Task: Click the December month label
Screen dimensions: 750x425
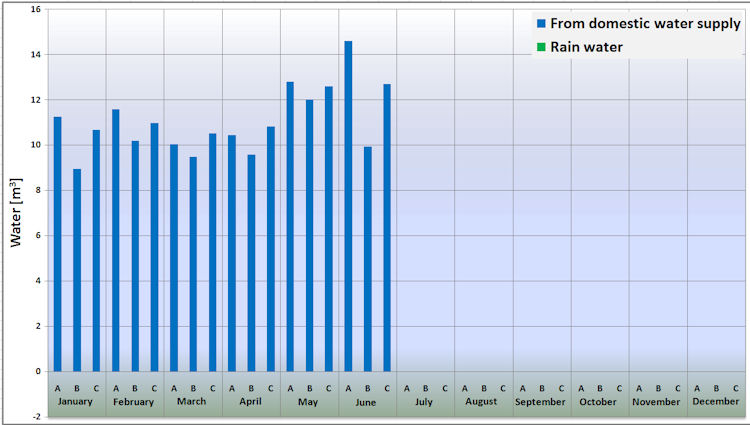Action: (716, 402)
